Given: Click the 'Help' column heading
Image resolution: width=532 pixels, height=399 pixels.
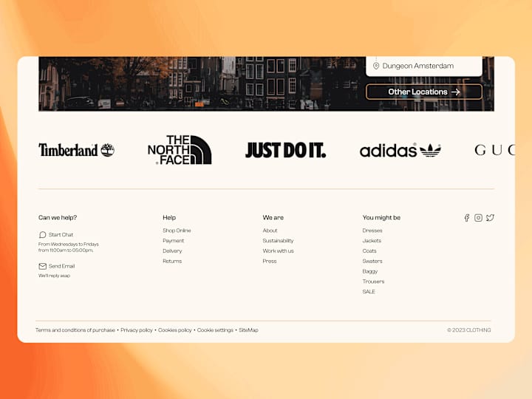Looking at the screenshot, I should (x=169, y=217).
